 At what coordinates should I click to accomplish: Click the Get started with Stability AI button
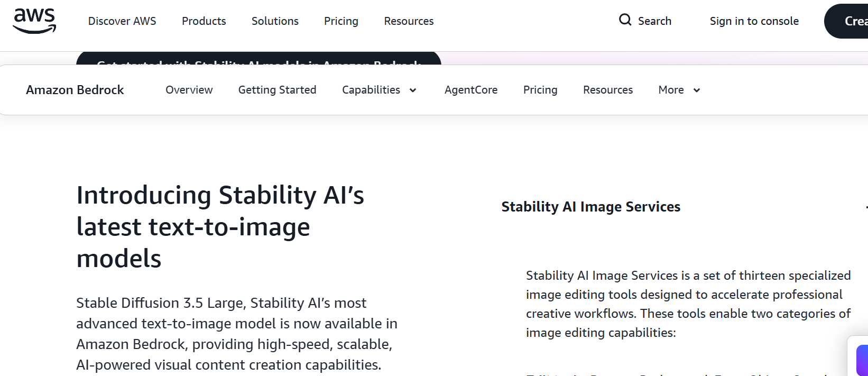tap(258, 59)
